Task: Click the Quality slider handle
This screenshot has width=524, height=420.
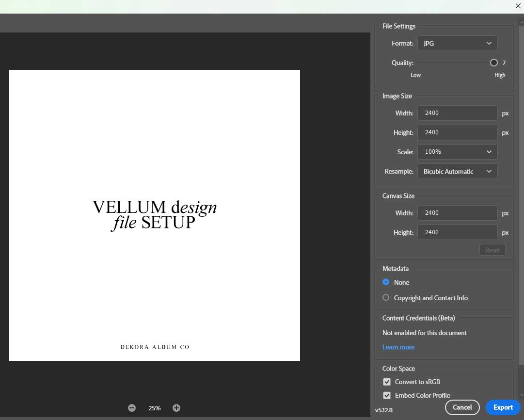Action: pyautogui.click(x=493, y=63)
